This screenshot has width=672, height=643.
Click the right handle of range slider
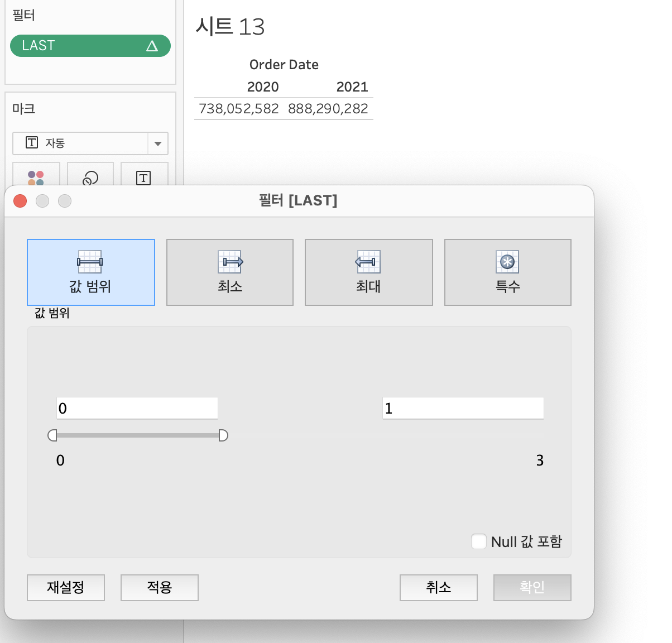point(223,435)
